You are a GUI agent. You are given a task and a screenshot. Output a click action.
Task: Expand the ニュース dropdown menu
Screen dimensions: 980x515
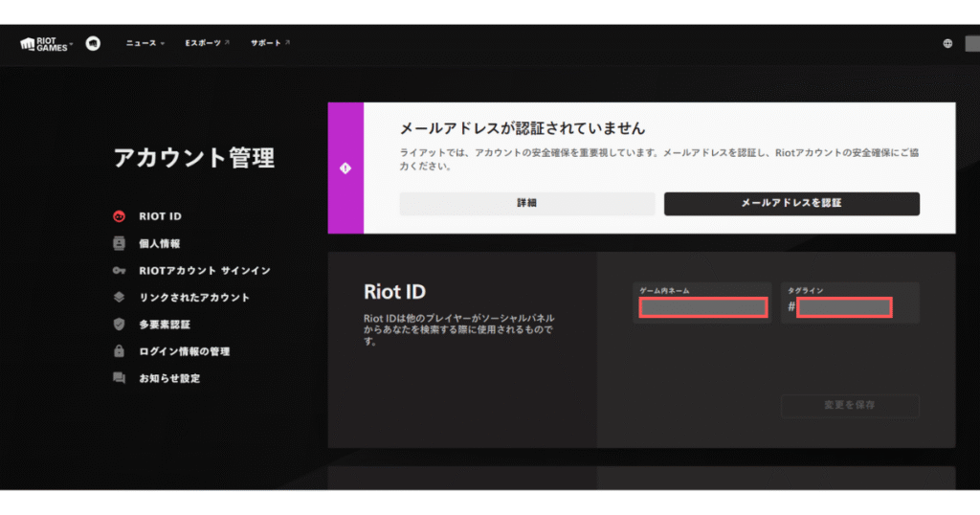click(x=145, y=43)
